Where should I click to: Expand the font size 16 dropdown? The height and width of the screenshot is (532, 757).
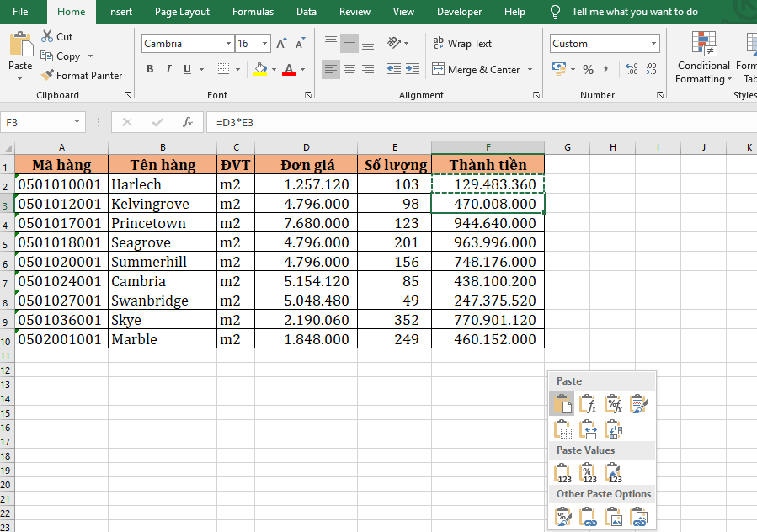pyautogui.click(x=265, y=44)
